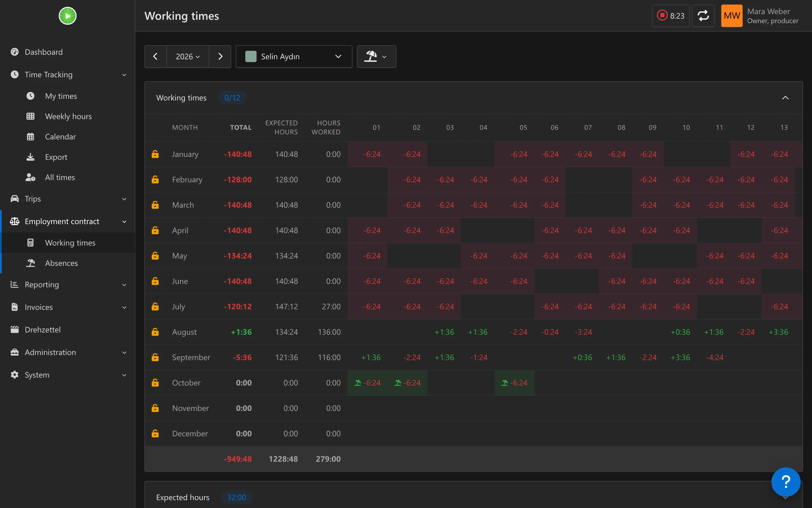This screenshot has width=812, height=508.
Task: Click the Calendar icon in sidebar
Action: click(30, 137)
